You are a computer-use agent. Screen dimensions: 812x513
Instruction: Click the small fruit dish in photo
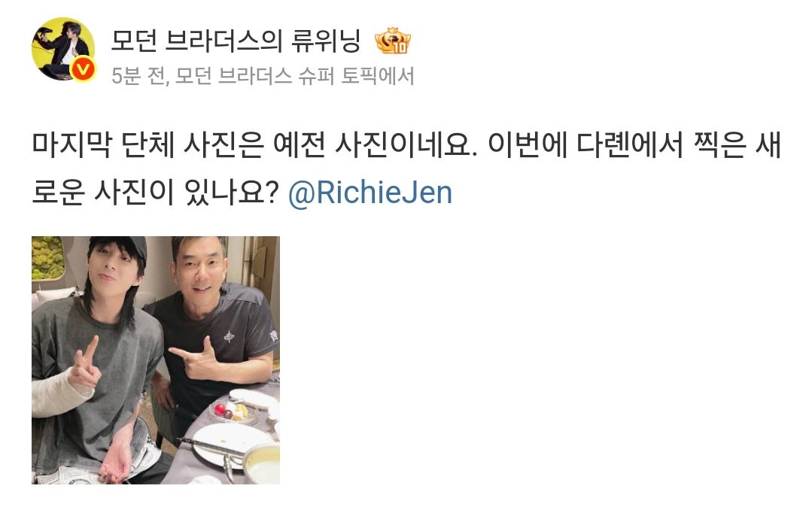(x=234, y=412)
